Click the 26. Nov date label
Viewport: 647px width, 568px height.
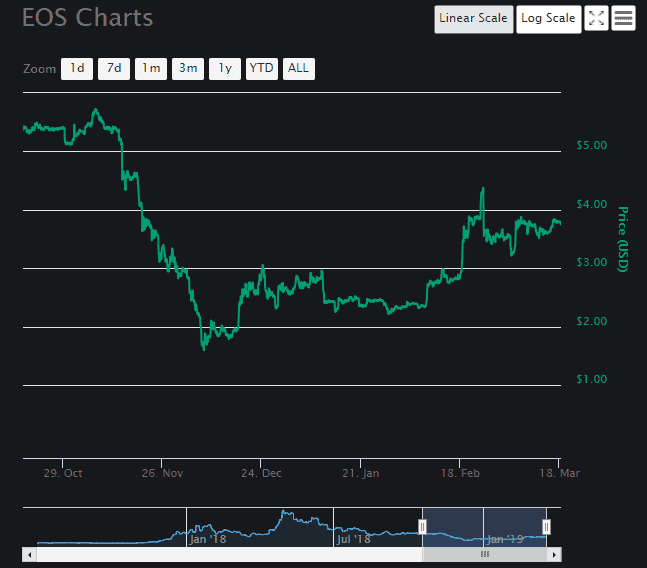[162, 473]
